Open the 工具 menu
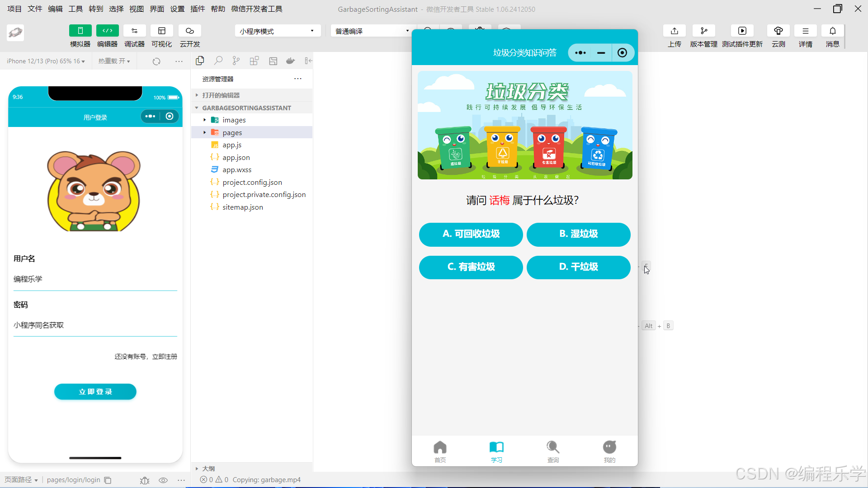Image resolution: width=868 pixels, height=488 pixels. click(75, 9)
